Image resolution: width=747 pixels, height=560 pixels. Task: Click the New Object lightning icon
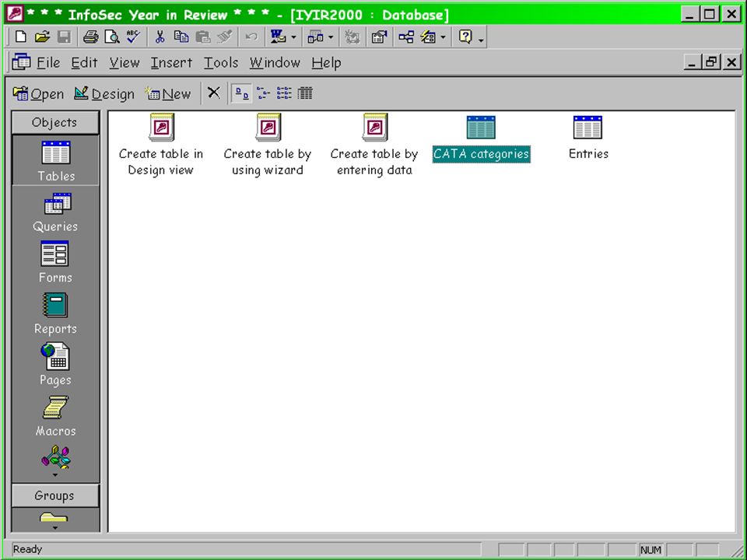[428, 37]
